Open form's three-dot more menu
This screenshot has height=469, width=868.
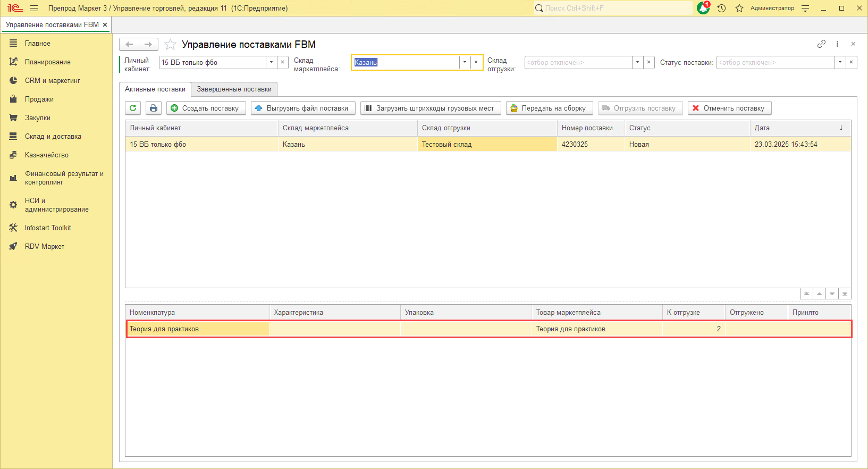[x=837, y=44]
